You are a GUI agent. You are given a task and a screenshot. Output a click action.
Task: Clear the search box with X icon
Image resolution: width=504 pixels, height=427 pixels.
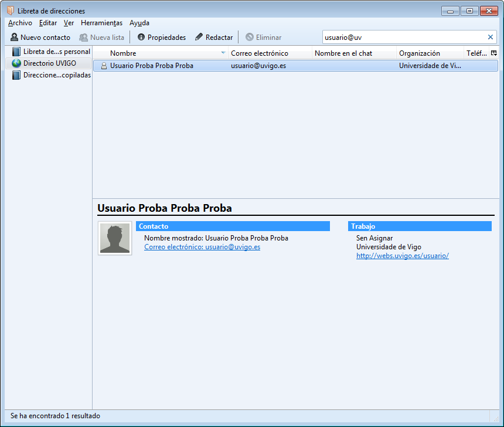click(491, 38)
